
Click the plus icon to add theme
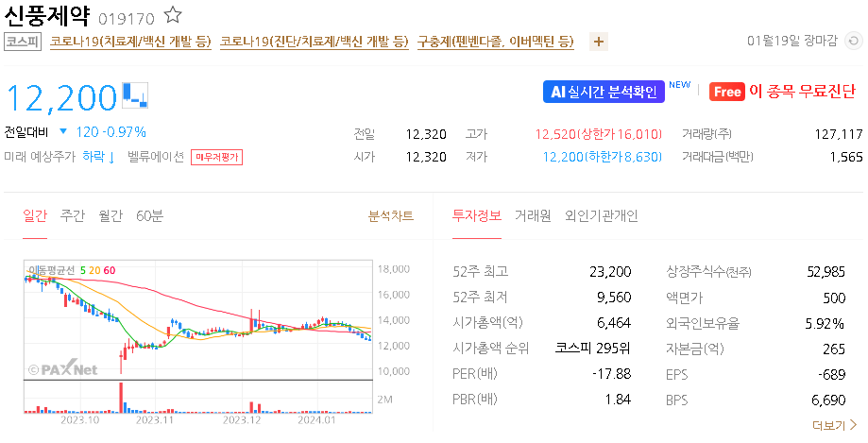click(599, 42)
